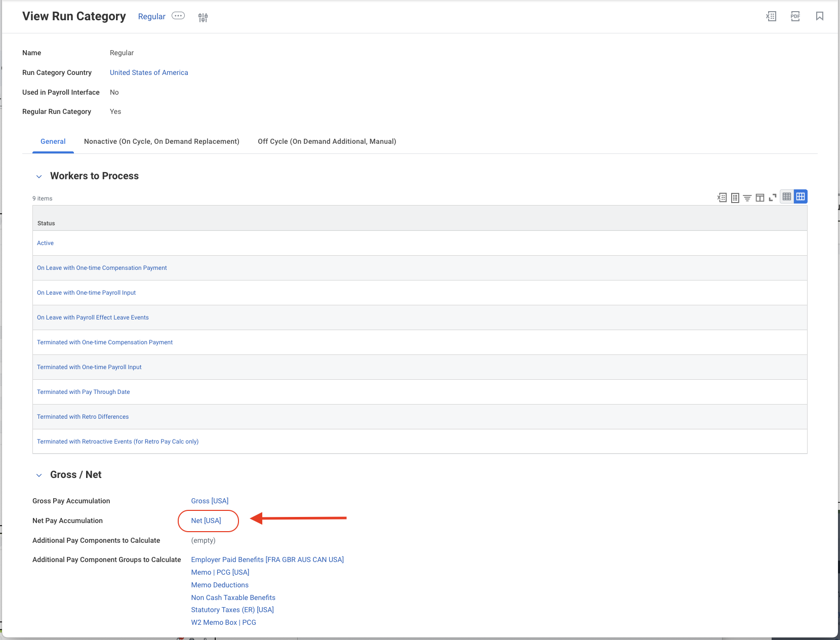Collapse the Workers to Process section
The height and width of the screenshot is (640, 840).
39,176
